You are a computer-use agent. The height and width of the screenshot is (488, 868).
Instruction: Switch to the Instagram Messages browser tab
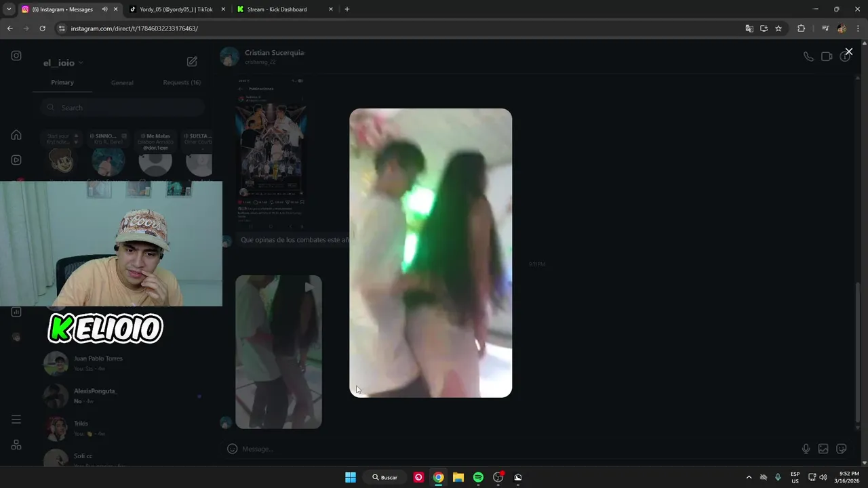pyautogui.click(x=62, y=9)
